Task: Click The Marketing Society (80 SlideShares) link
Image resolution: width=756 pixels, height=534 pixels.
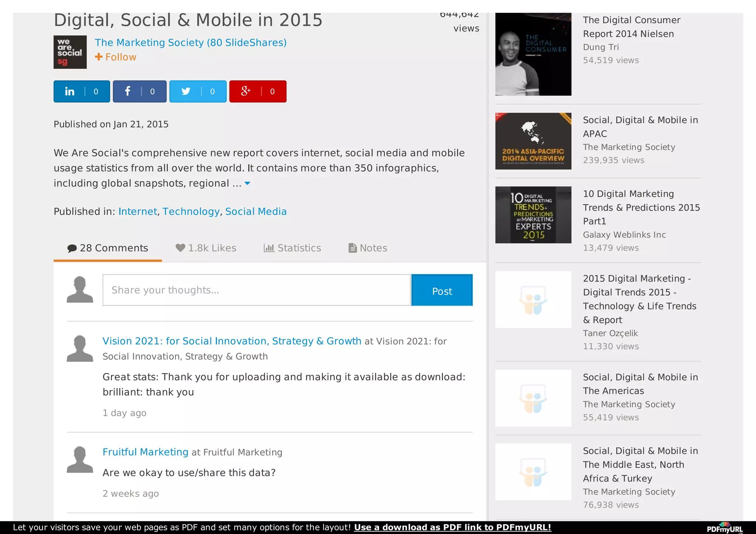Action: [x=191, y=42]
